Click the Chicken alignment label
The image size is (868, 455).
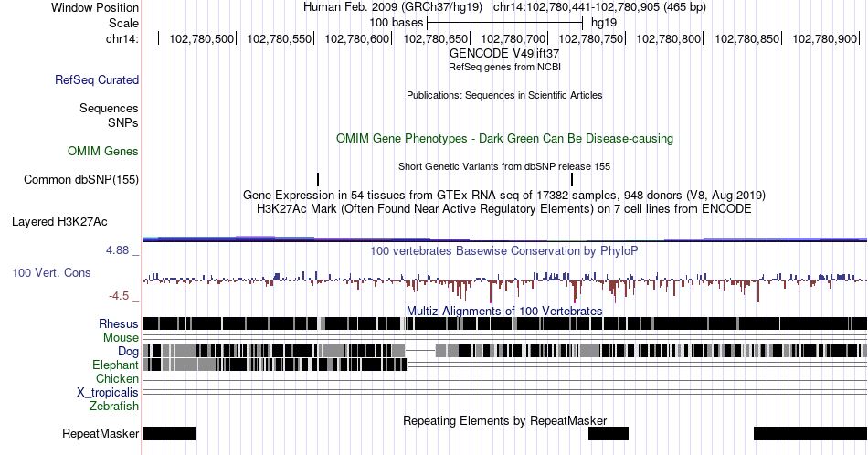[x=117, y=378]
